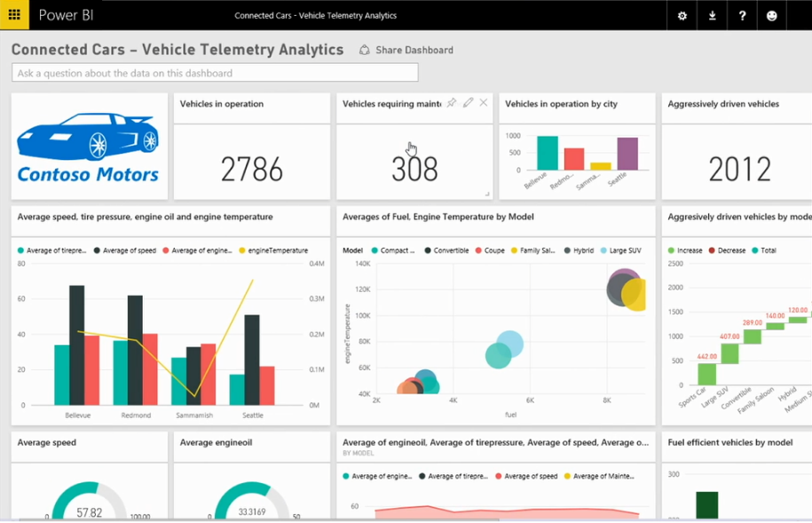Click engineTemperature yellow legend entry
This screenshot has height=523, width=812.
tap(273, 250)
